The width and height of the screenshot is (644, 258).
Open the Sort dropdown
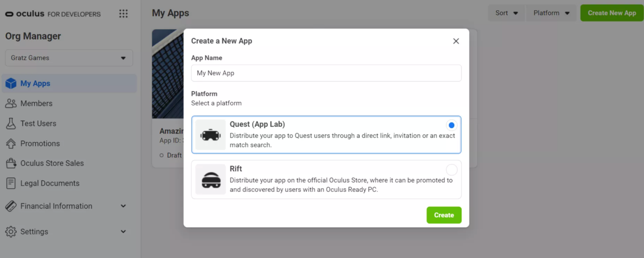(506, 13)
